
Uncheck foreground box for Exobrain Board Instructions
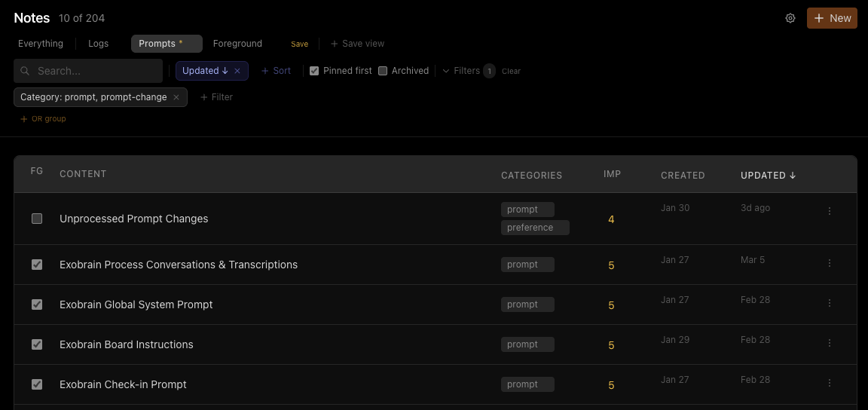pos(37,344)
